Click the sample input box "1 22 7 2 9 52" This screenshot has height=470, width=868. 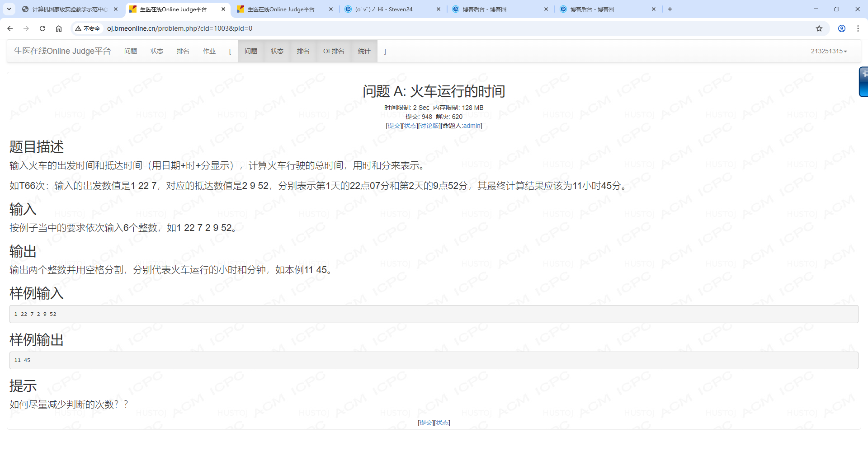point(434,314)
